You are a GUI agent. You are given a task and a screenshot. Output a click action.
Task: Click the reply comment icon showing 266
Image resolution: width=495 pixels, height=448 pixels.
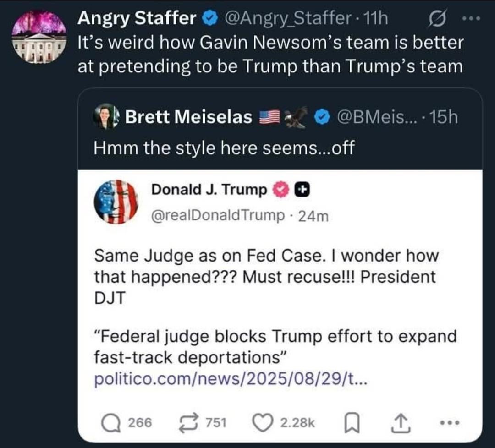111,423
